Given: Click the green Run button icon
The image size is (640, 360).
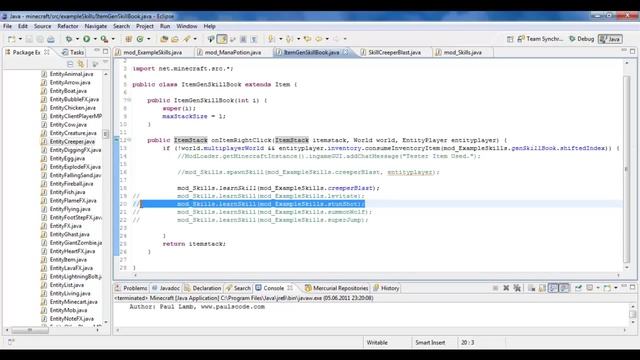Looking at the screenshot, I should [x=87, y=39].
